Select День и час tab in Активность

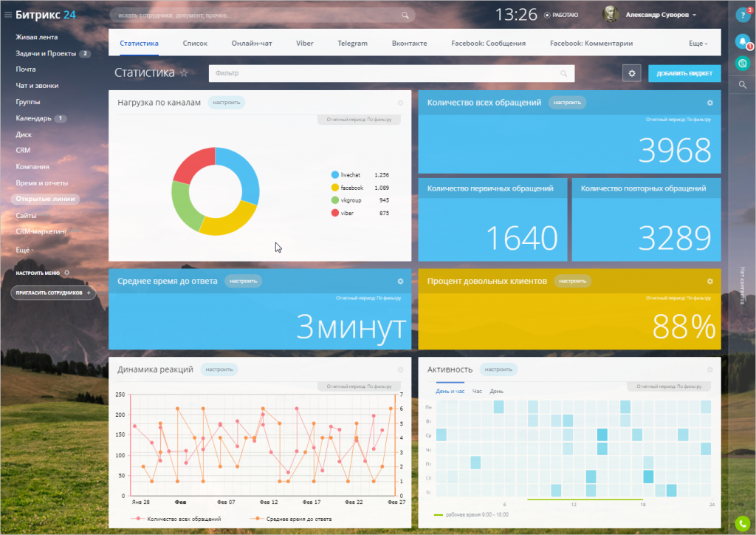pos(450,391)
